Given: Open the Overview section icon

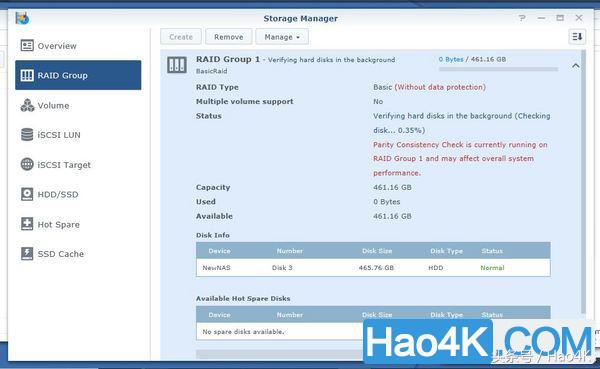Looking at the screenshot, I should (27, 46).
